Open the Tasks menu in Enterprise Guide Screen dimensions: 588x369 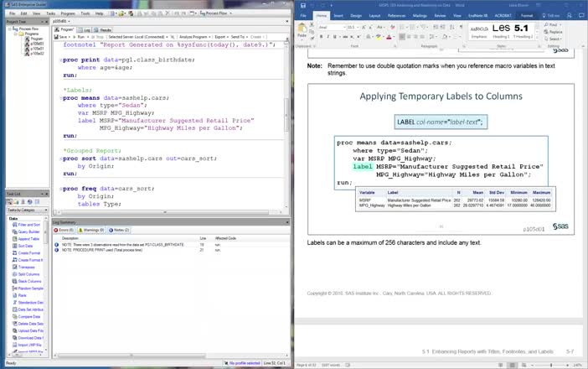(x=52, y=13)
